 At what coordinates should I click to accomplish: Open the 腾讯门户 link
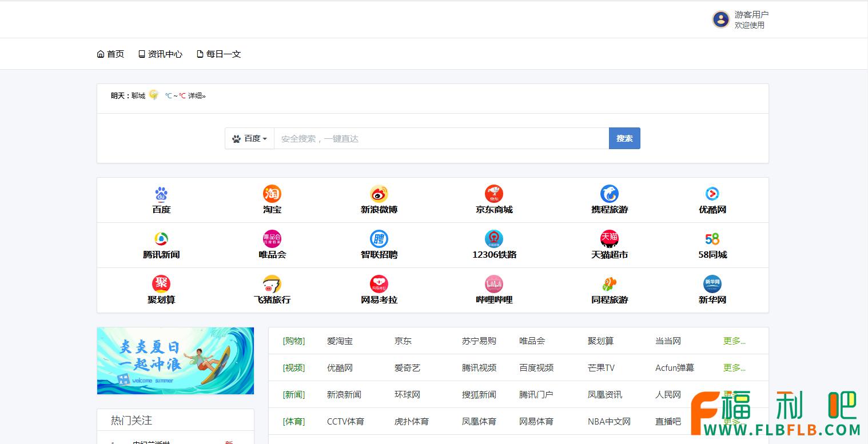point(536,395)
